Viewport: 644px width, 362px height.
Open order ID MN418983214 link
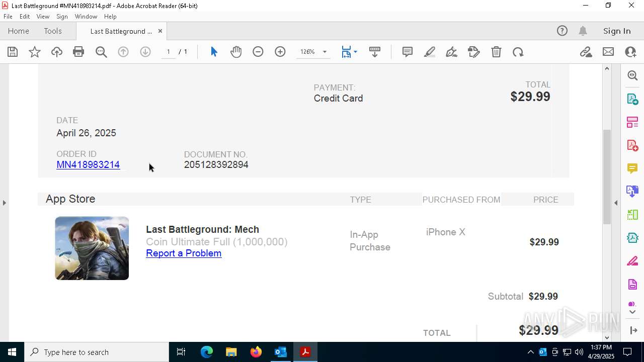88,164
